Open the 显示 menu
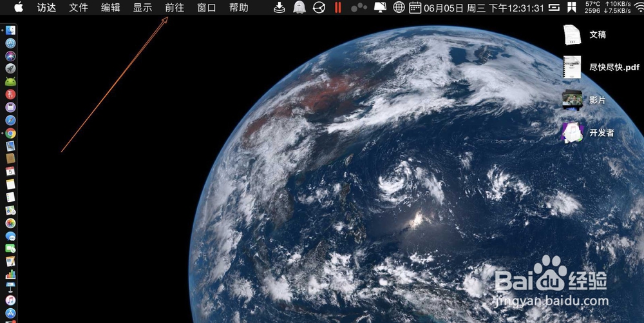This screenshot has width=644, height=323. tap(142, 7)
